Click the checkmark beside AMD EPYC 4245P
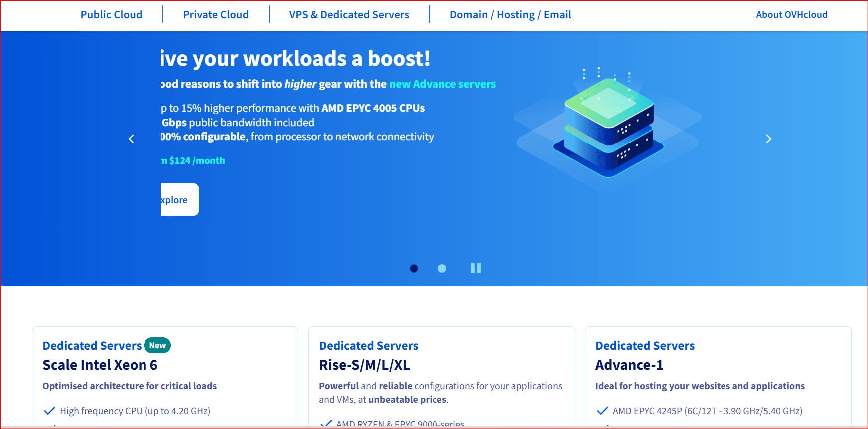Image resolution: width=868 pixels, height=429 pixels. click(x=603, y=411)
